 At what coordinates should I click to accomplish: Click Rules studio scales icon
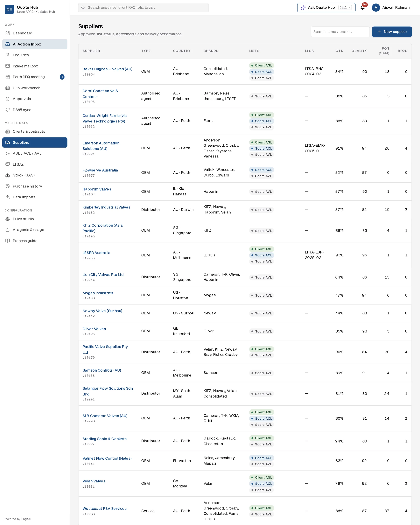point(8,219)
